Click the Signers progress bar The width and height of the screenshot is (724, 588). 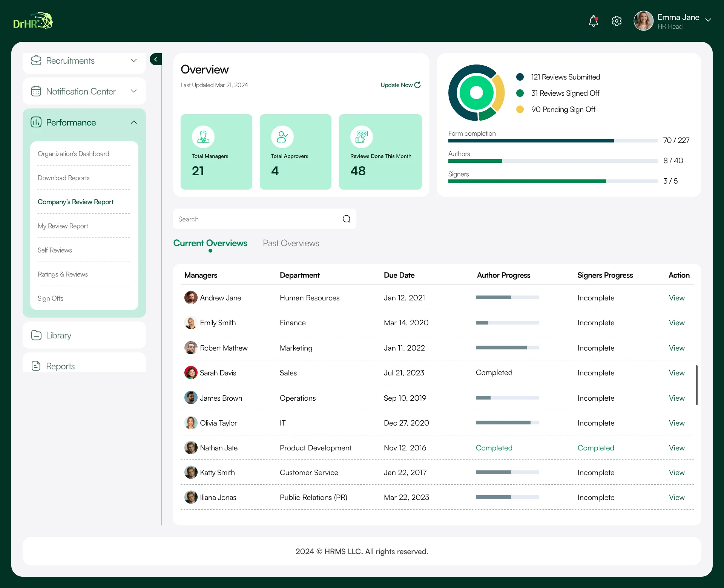point(553,181)
